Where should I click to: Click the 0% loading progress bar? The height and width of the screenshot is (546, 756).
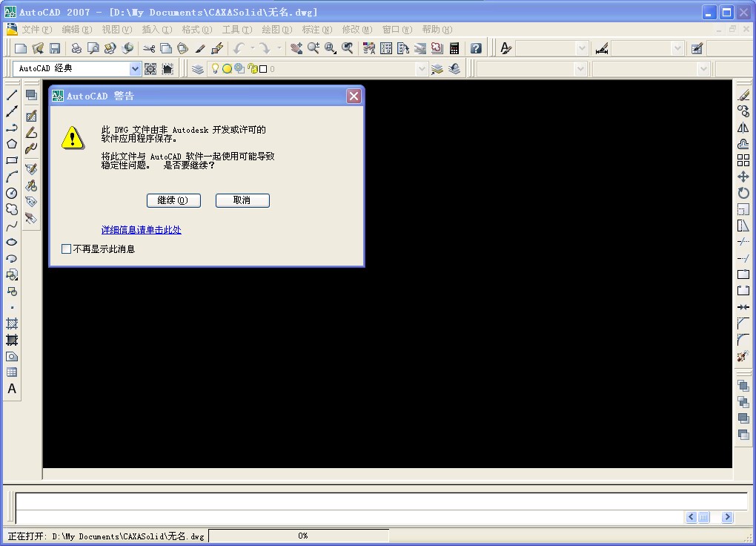pyautogui.click(x=299, y=536)
